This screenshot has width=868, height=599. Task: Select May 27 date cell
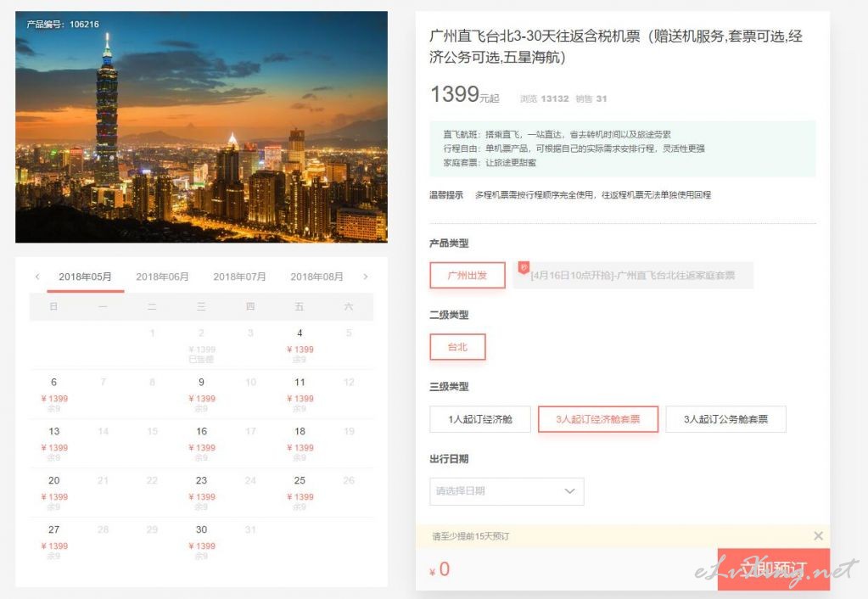(53, 542)
